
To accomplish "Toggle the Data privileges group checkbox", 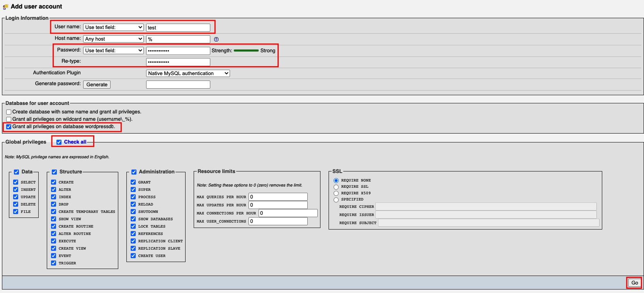I will pos(16,172).
